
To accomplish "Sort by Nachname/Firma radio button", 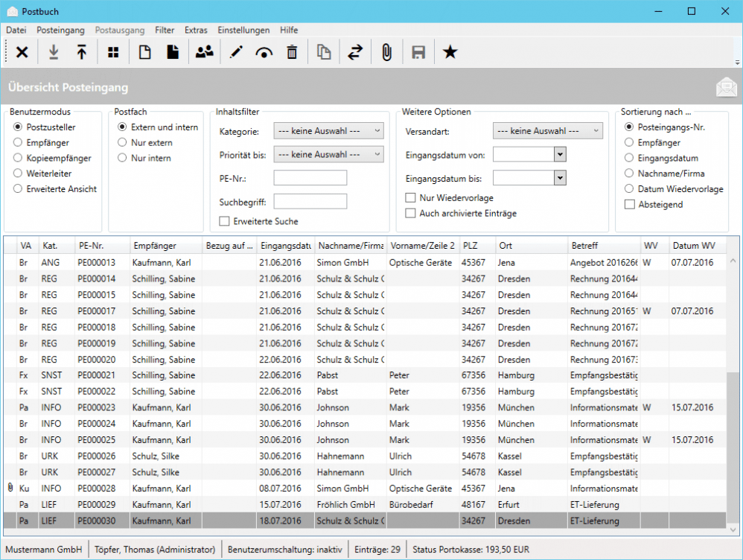I will pyautogui.click(x=629, y=174).
